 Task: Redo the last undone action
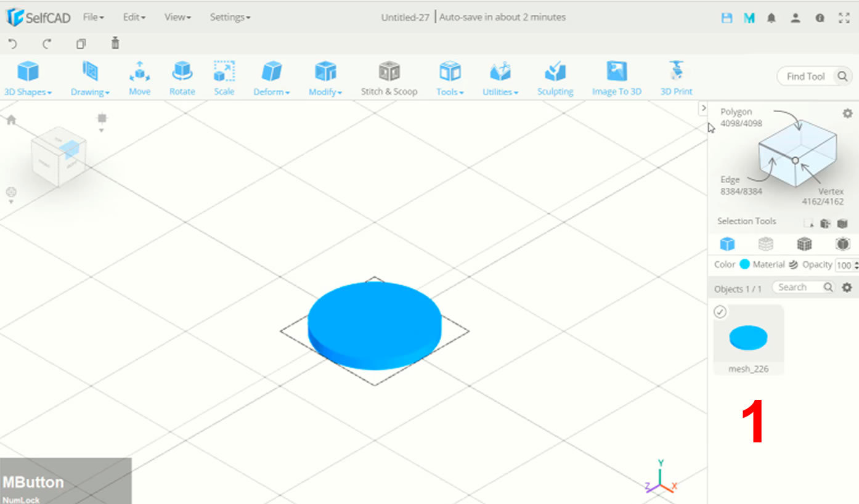point(47,44)
